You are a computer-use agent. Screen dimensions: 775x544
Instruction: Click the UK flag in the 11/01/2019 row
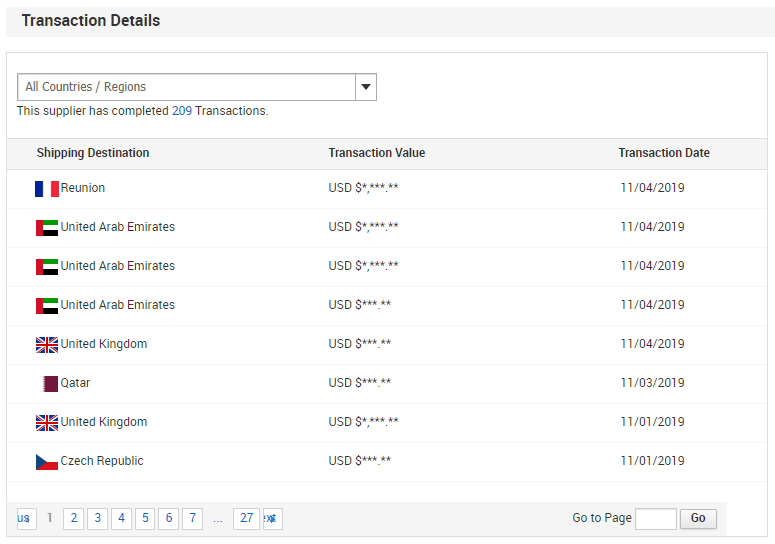pos(47,423)
